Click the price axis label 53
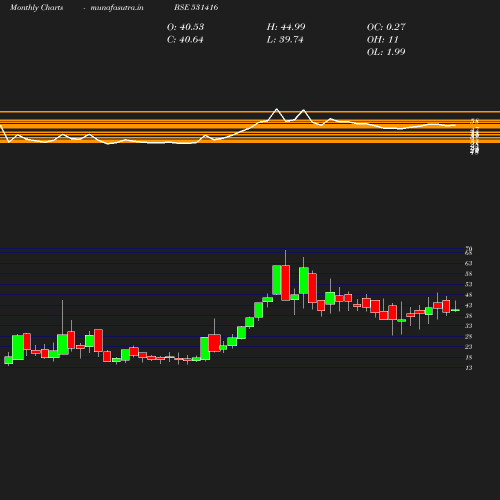Viewport: 500px width, 500px height. [469, 284]
